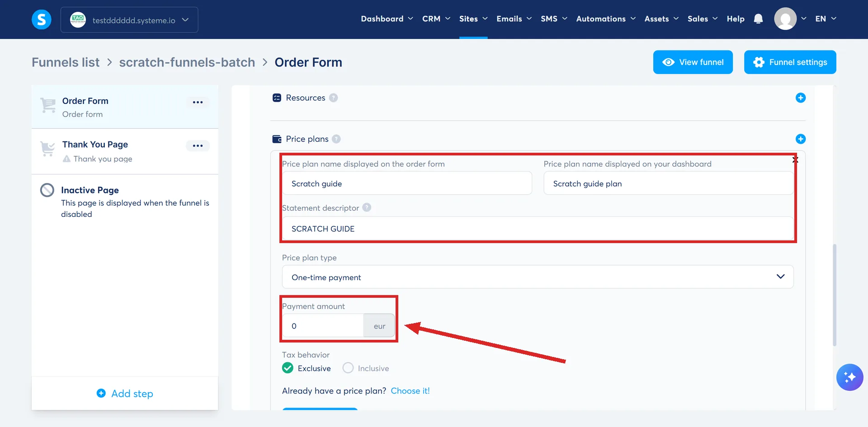Edit the Statement descriptor field
This screenshot has height=427, width=868.
point(538,229)
